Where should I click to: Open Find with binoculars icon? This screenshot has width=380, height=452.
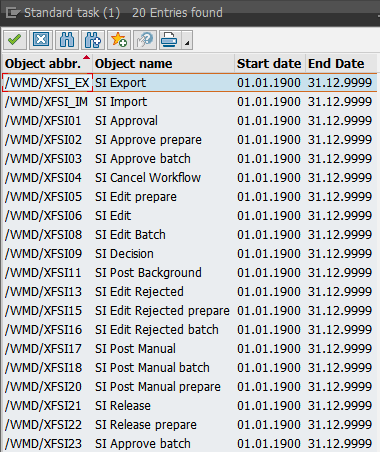click(x=67, y=40)
